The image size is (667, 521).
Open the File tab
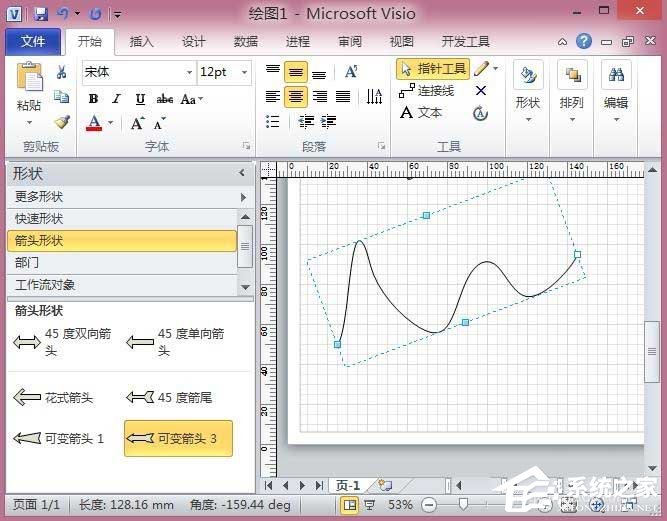coord(33,41)
